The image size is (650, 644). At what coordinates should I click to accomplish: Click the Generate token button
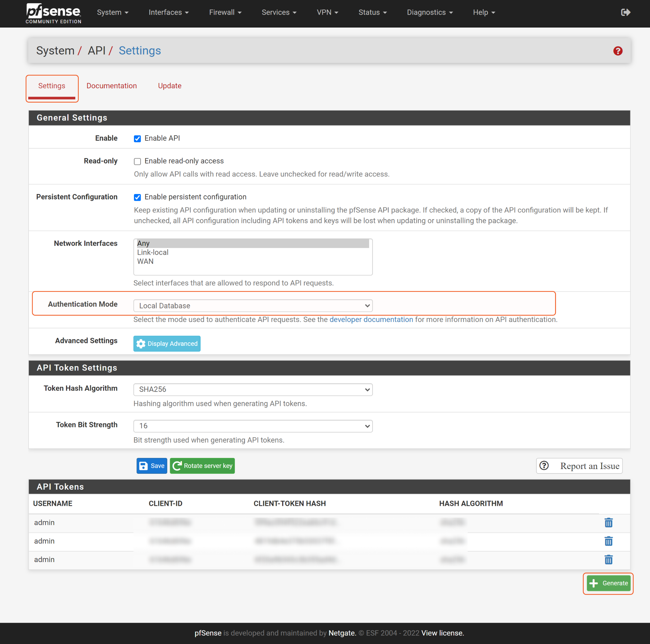pyautogui.click(x=608, y=583)
